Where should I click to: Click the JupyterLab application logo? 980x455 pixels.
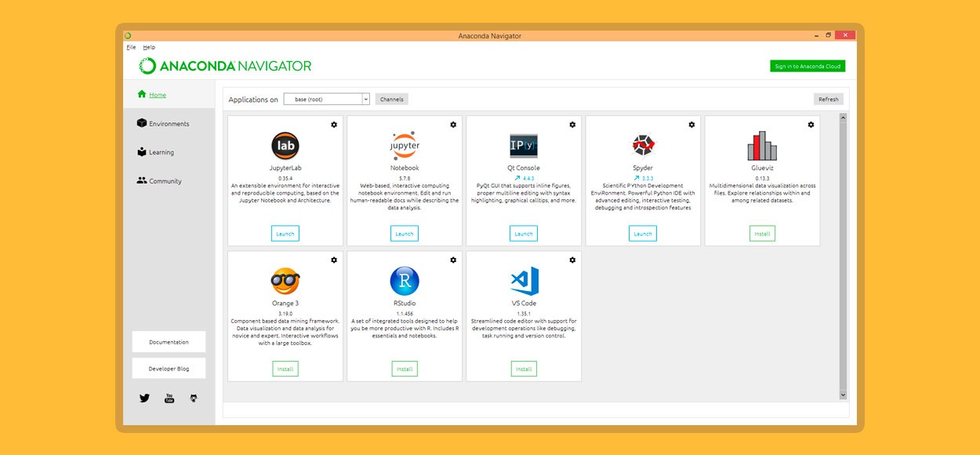285,146
